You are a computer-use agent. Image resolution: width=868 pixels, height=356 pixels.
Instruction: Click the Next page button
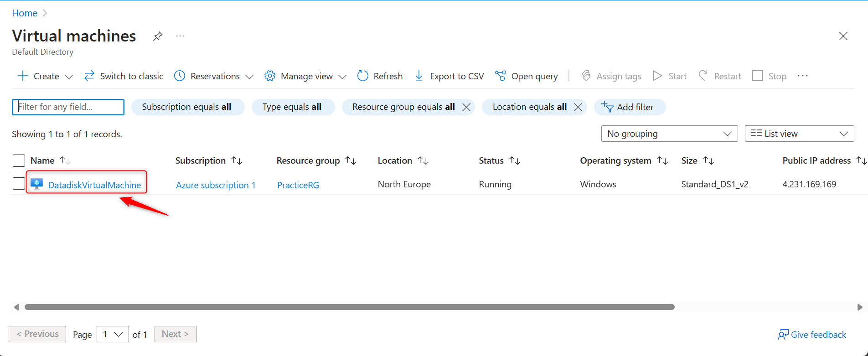176,334
